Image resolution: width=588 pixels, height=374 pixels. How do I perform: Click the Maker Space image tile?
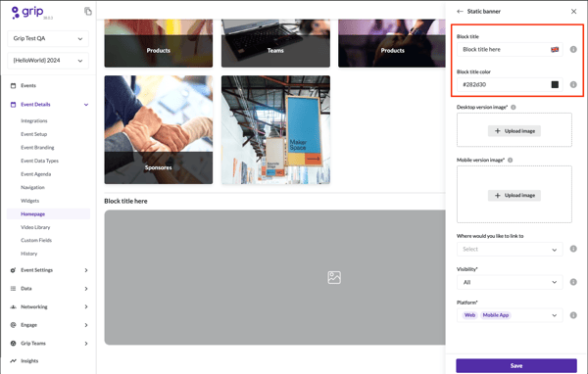point(275,129)
